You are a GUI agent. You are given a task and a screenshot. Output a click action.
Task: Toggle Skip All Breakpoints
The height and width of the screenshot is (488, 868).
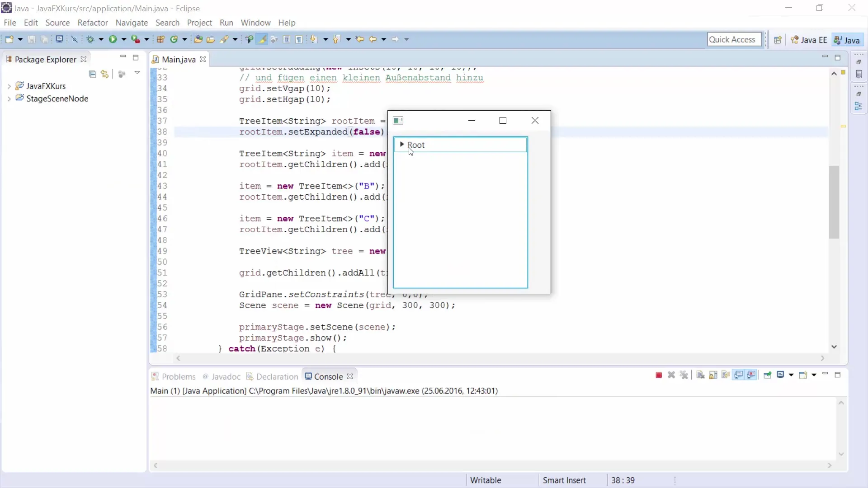pyautogui.click(x=75, y=39)
